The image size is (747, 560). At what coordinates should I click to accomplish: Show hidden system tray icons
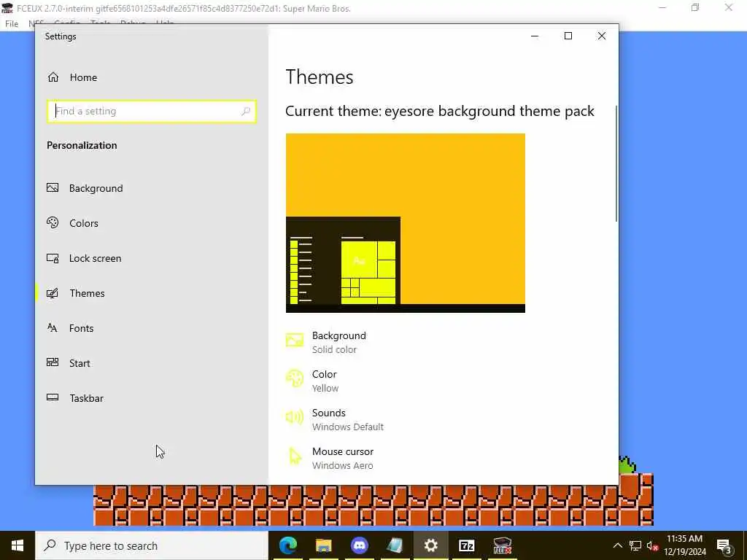pos(617,545)
